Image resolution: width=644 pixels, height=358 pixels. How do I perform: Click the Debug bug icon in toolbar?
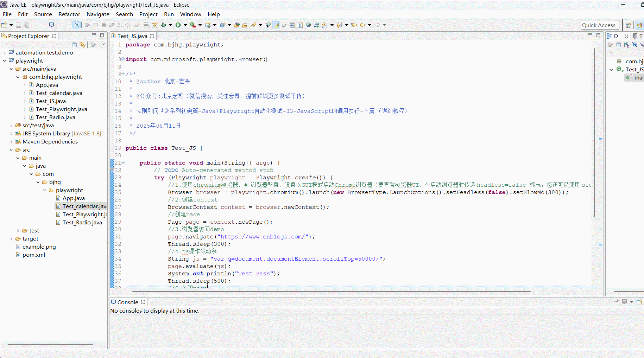point(163,25)
